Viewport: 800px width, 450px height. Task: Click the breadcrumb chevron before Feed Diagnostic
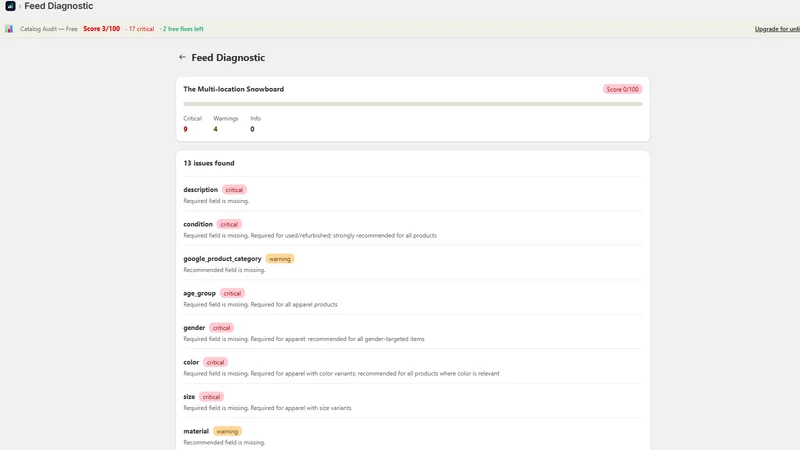pyautogui.click(x=20, y=6)
